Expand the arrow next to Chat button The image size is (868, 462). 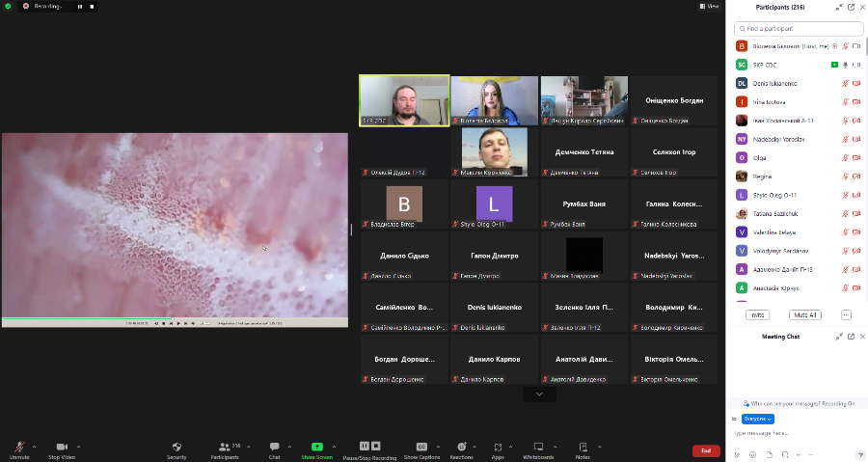coord(289,447)
